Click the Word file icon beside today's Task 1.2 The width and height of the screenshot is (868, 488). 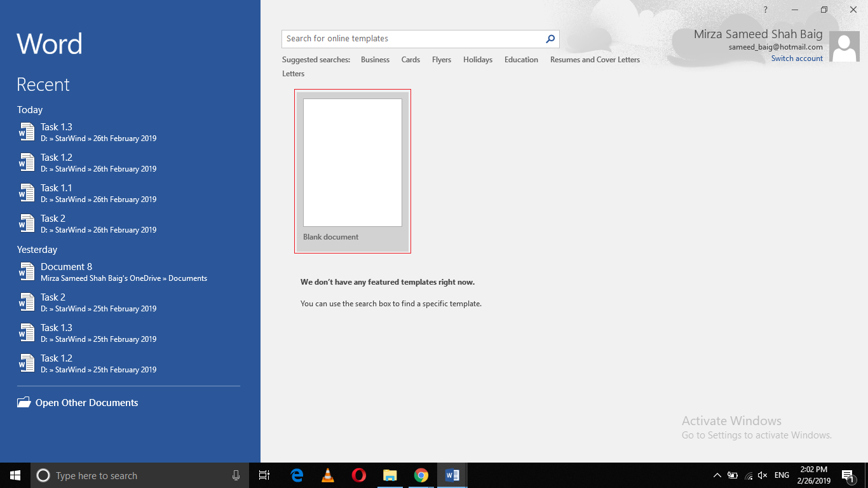click(x=26, y=163)
